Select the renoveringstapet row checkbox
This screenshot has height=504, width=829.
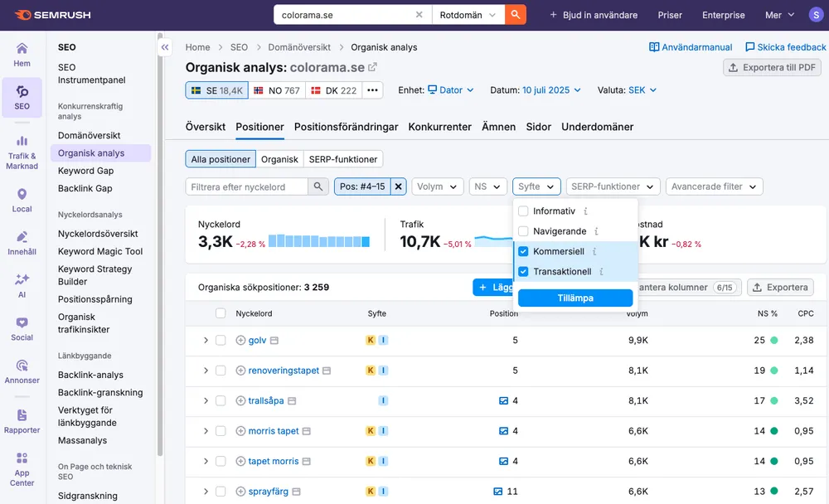(x=221, y=371)
